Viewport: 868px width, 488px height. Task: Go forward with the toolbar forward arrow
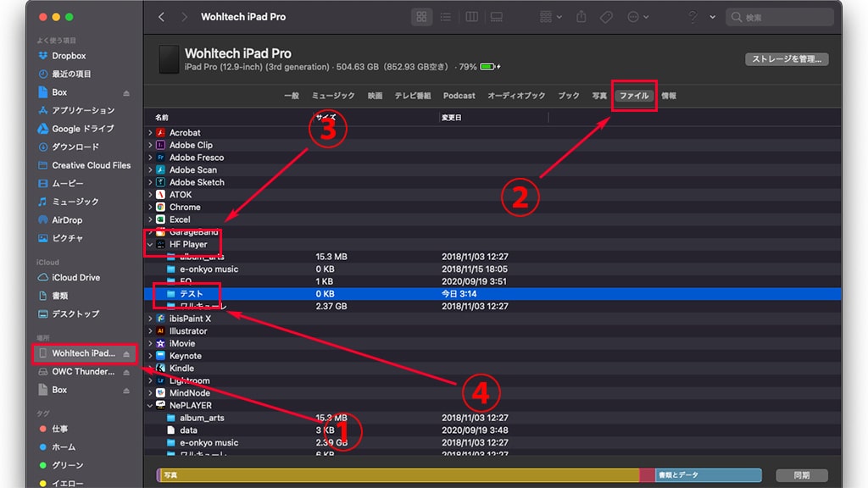(184, 17)
